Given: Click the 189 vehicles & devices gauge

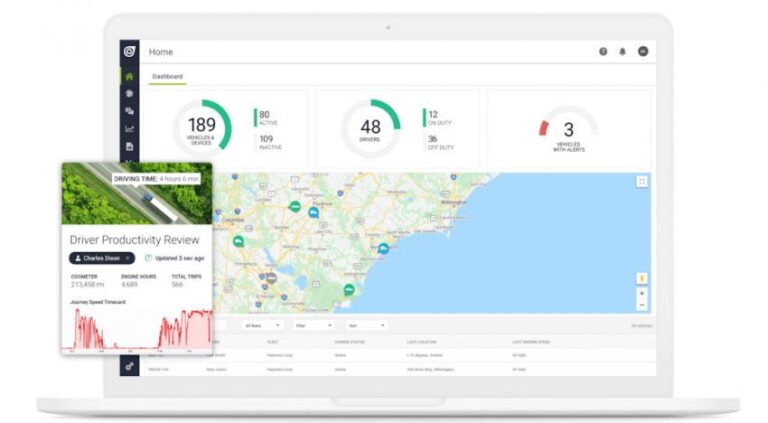Looking at the screenshot, I should click(202, 127).
